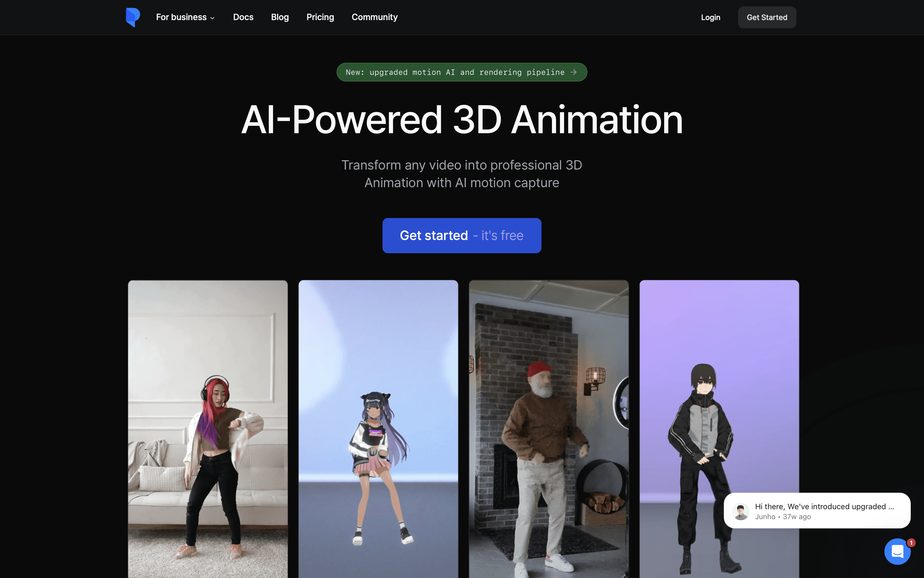Click the Get Started button in navbar
The width and height of the screenshot is (924, 578).
tap(767, 17)
